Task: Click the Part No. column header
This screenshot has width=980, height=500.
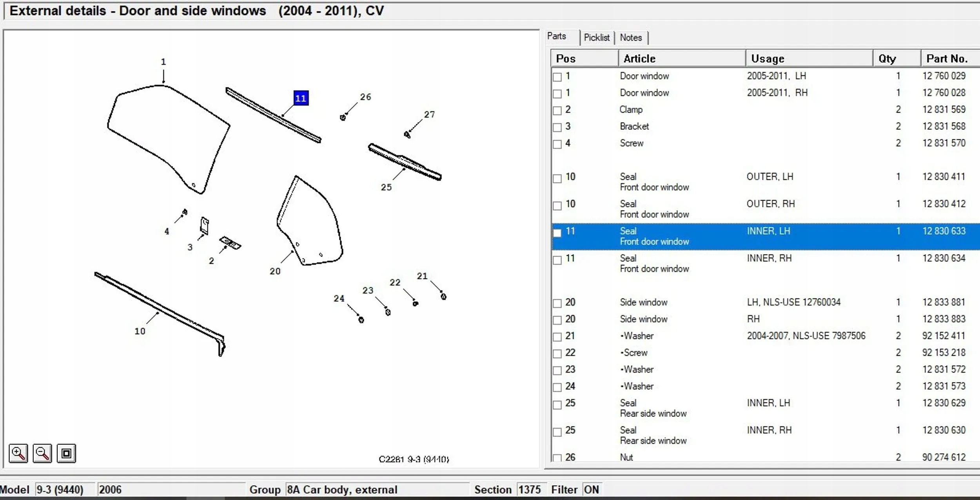Action: (x=951, y=59)
